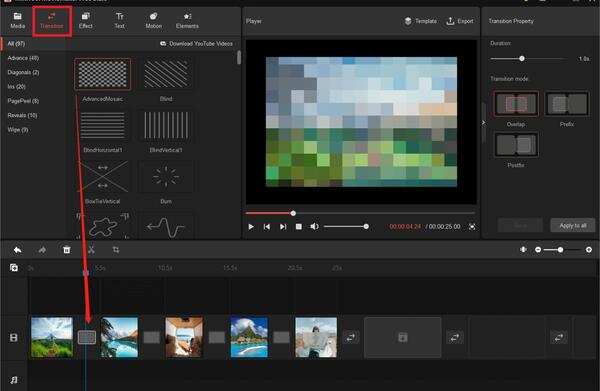Click the player progress bar handle
Screen dimensions: 600x391
pyautogui.click(x=293, y=213)
